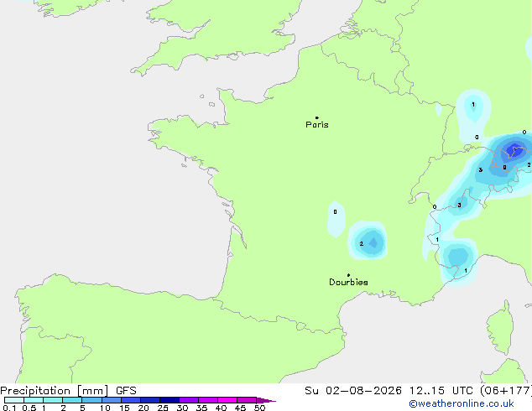Click the '0.1' legend value
Screen dimensions: 532x411
pos(9,408)
